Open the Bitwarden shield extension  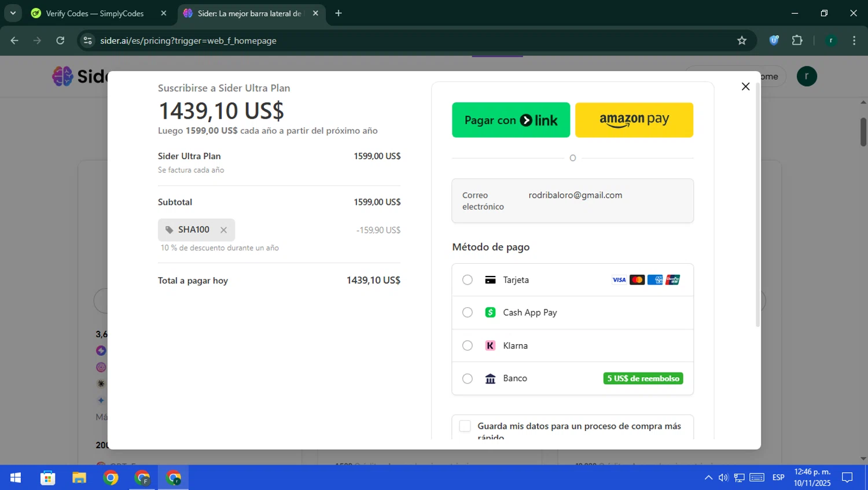[x=774, y=40]
